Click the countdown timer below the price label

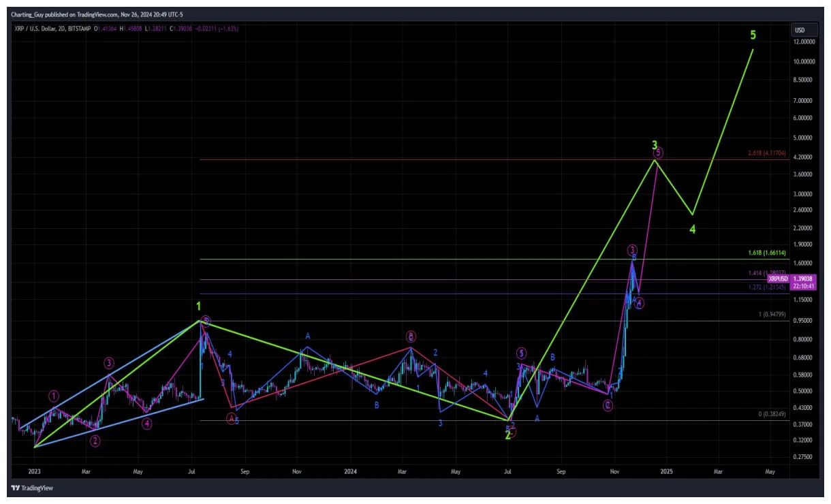coord(804,287)
